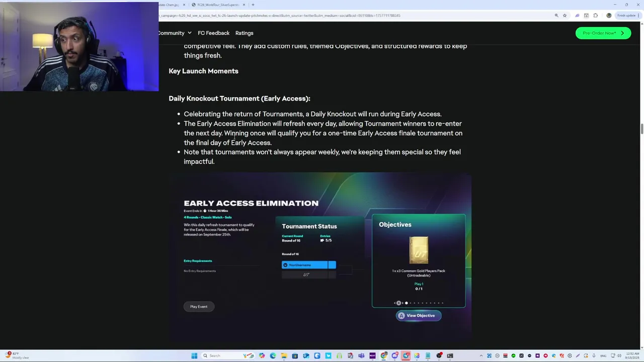Expand the Community dropdown menu
Viewport: 644px width, 362px height.
point(175,33)
